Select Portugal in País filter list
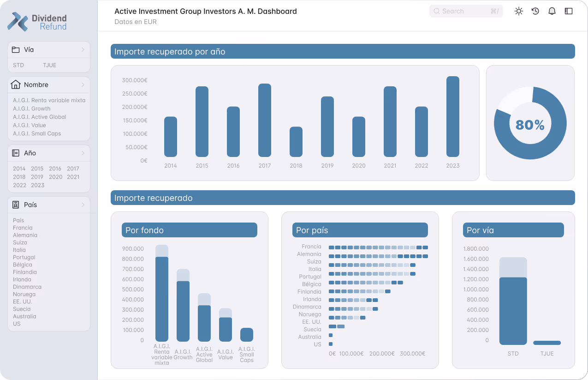The image size is (588, 380). (24, 257)
